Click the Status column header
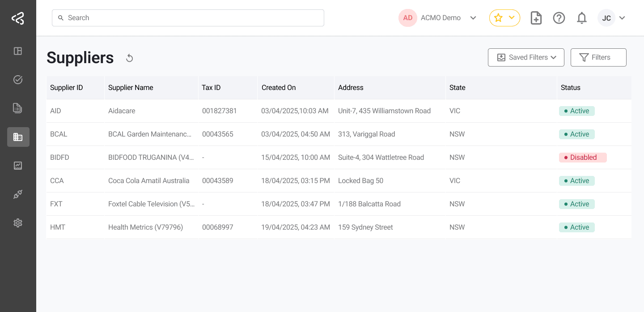644x312 pixels. [x=571, y=88]
